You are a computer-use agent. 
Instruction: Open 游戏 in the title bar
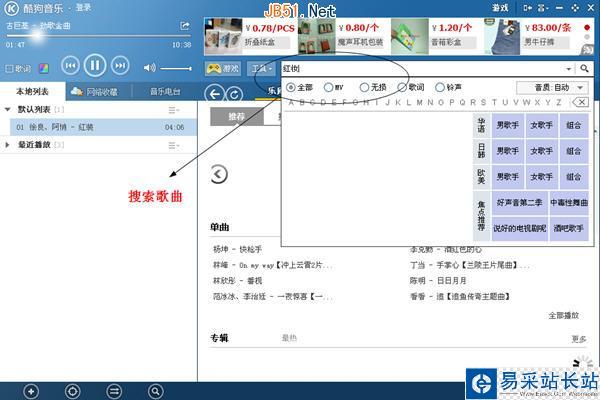pyautogui.click(x=500, y=8)
